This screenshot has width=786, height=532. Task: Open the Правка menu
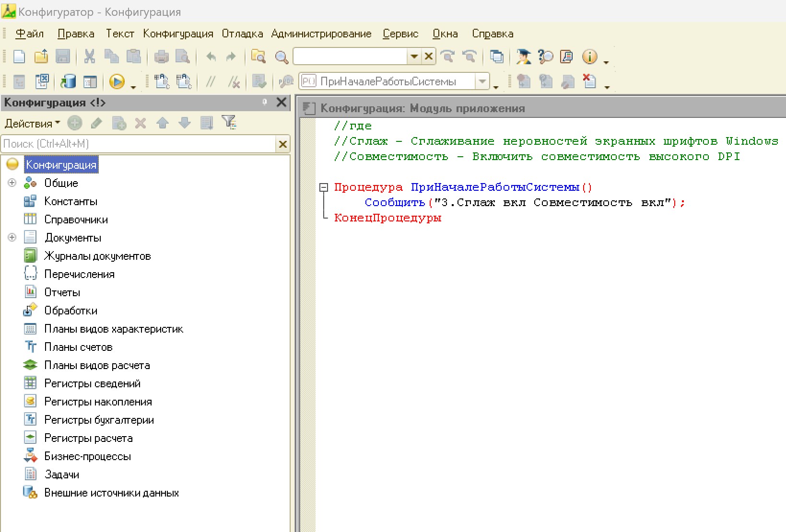click(x=76, y=34)
